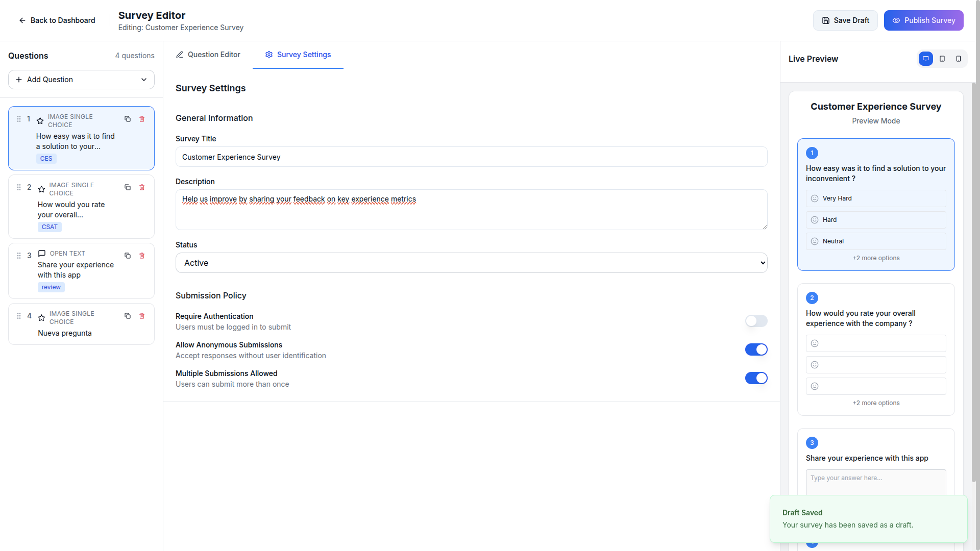Switch live preview to mobile view

click(x=959, y=59)
